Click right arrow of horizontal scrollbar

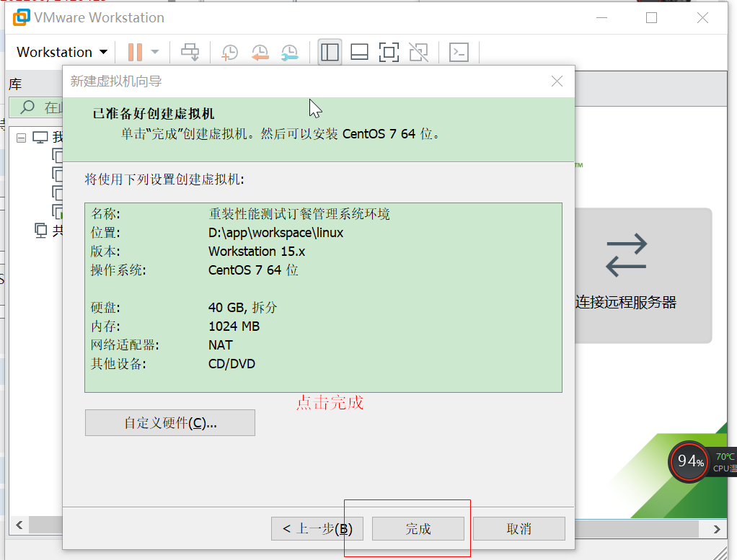[x=716, y=529]
